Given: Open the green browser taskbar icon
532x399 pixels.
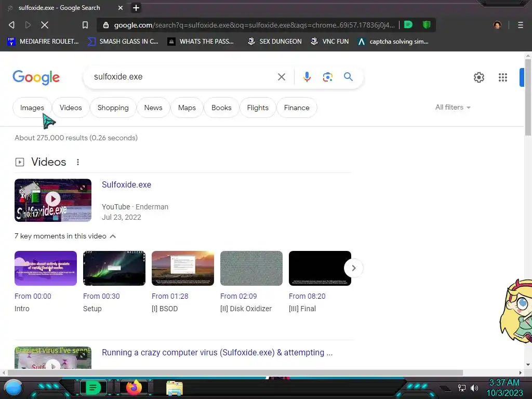Looking at the screenshot, I should tap(93, 388).
